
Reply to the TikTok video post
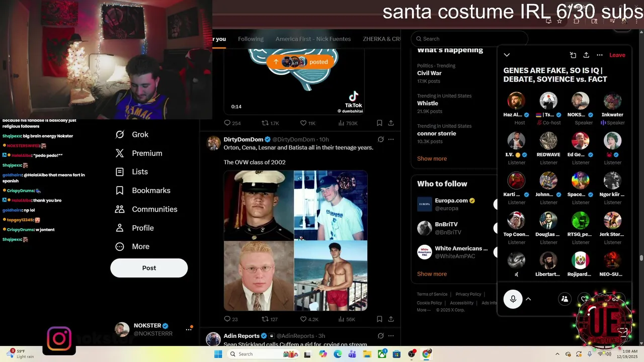[232, 123]
